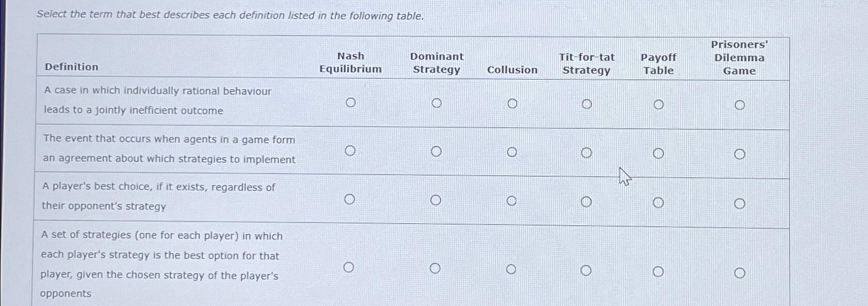The image size is (868, 306).
Task: Select Payoff Table for the agents' agreement definition
Action: click(x=659, y=152)
